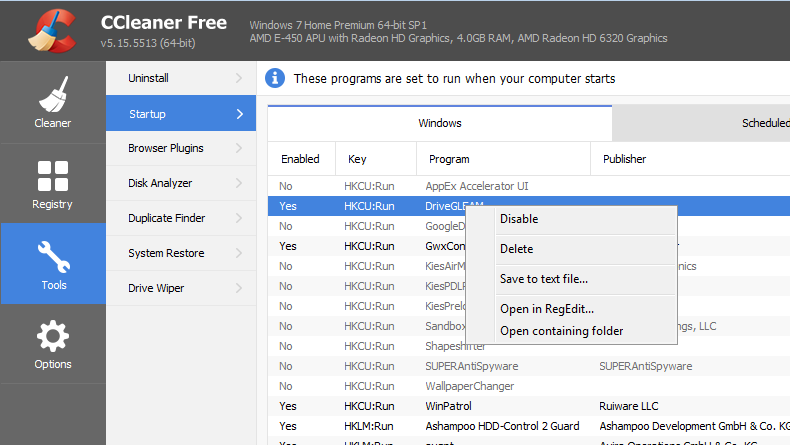
Task: Click Ruiware LLC publisher cell
Action: coord(629,406)
